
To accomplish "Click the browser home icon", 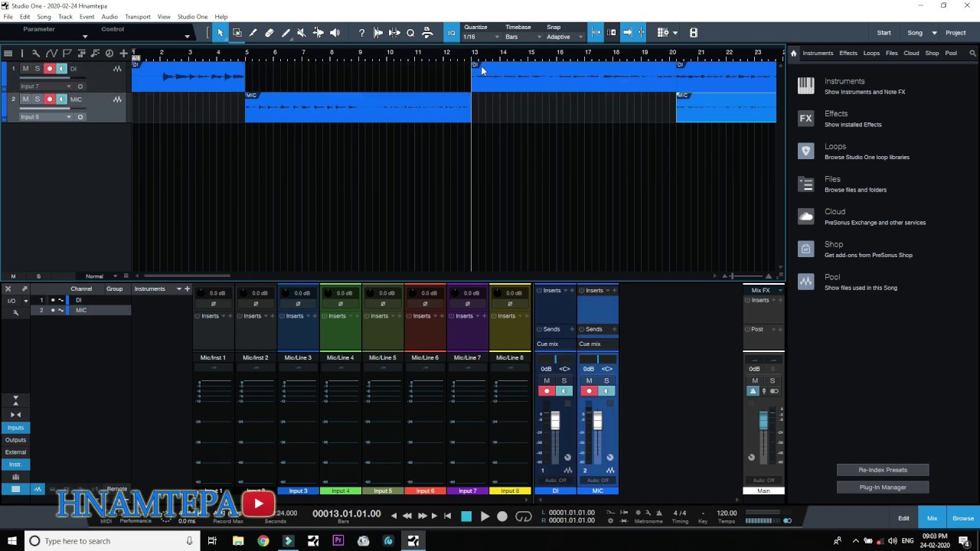I will pyautogui.click(x=794, y=54).
